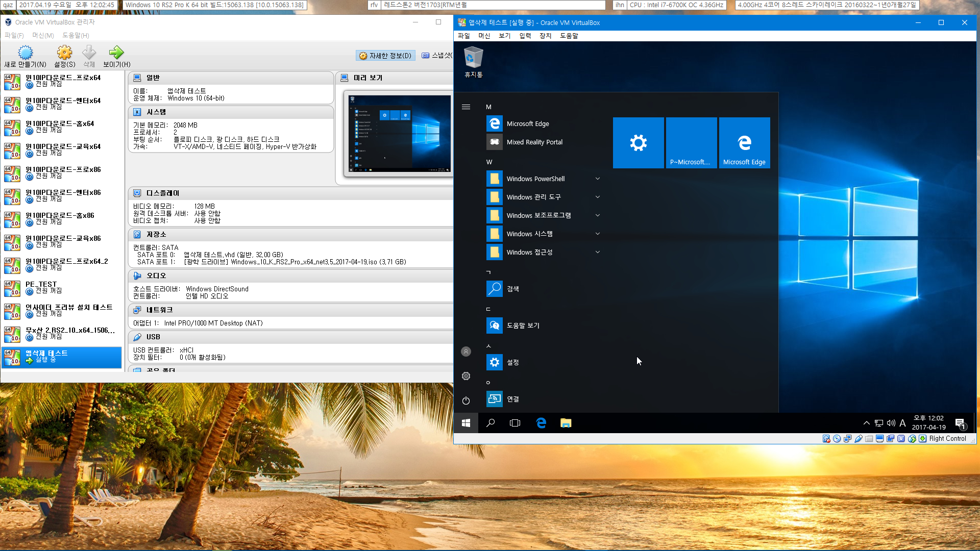Open 파일(F) menu in VirtualBox Manager

[x=14, y=35]
